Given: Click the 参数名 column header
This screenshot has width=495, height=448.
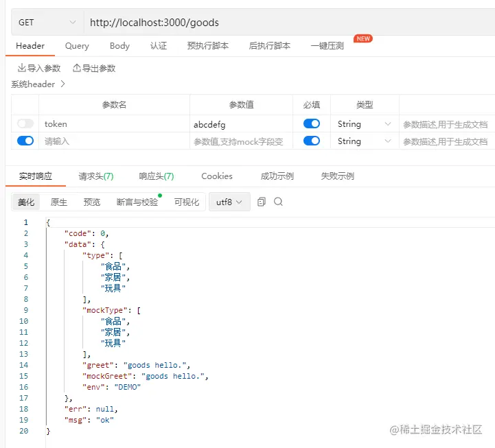Looking at the screenshot, I should (x=114, y=105).
